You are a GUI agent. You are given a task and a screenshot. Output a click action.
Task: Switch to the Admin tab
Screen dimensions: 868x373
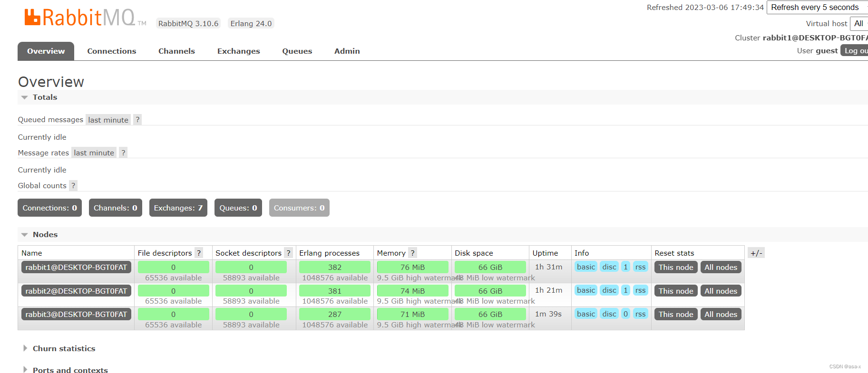tap(347, 51)
